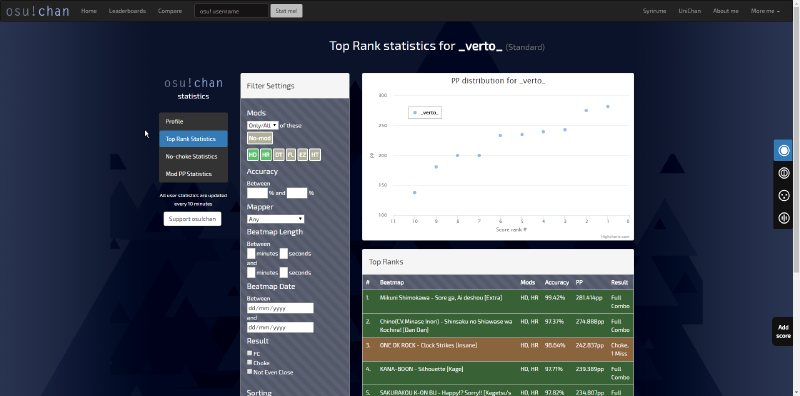
Task: Toggle the FL mod filter
Action: coord(290,155)
